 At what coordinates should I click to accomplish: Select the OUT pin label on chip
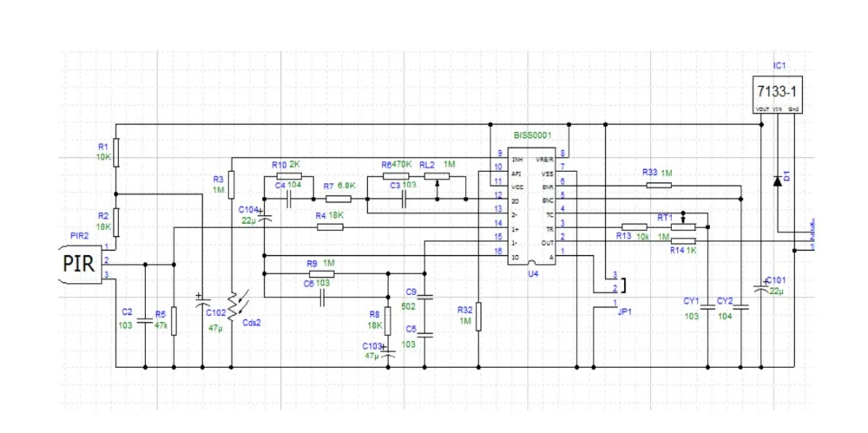tap(548, 243)
